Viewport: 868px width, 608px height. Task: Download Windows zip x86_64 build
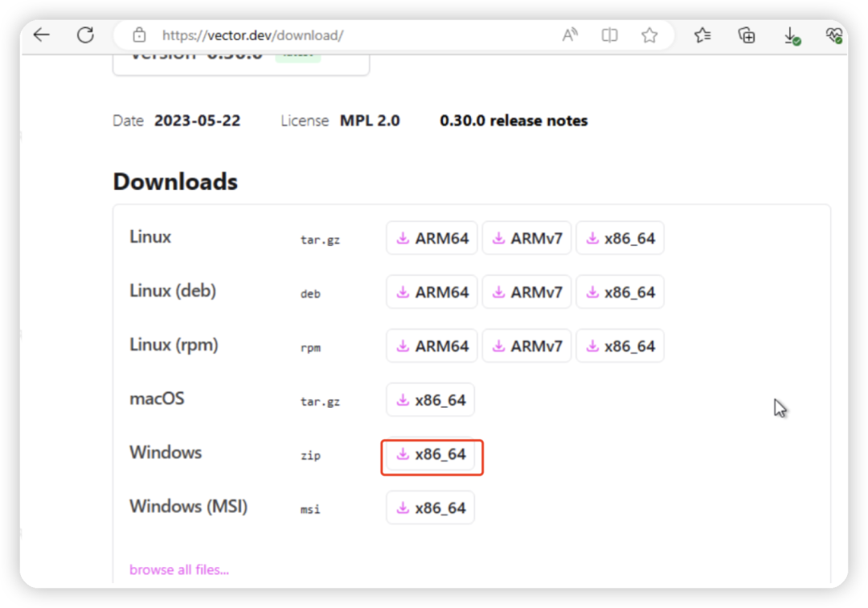(430, 454)
